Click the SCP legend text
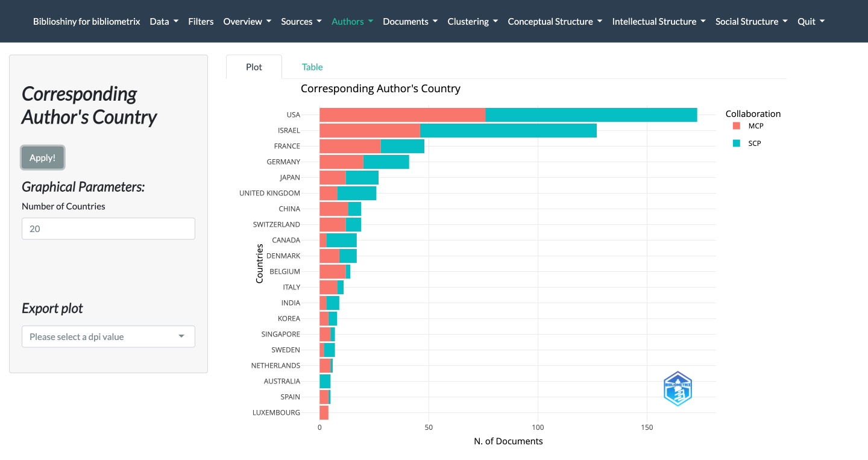This screenshot has height=460, width=868. (x=755, y=143)
